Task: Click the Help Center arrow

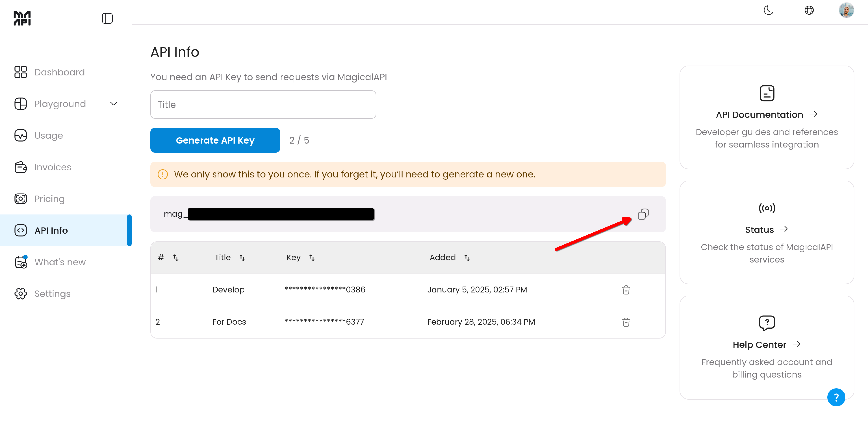Action: coord(796,344)
